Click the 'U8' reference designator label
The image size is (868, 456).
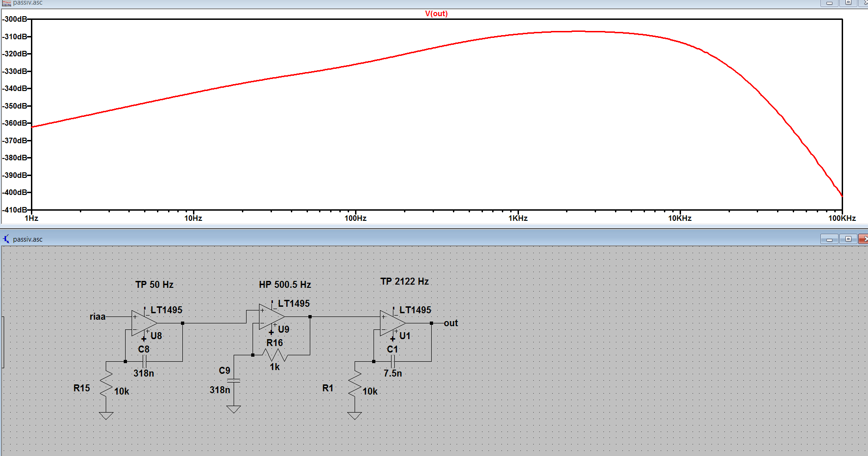click(157, 336)
